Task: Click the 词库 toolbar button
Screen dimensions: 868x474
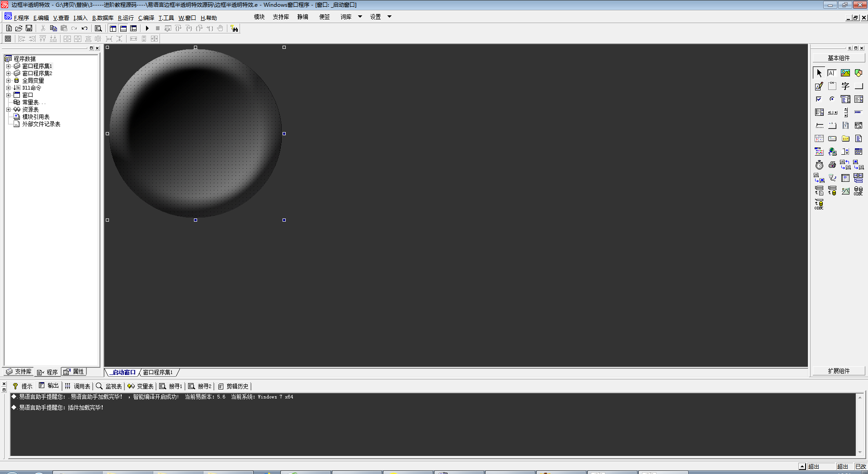Action: [x=346, y=17]
